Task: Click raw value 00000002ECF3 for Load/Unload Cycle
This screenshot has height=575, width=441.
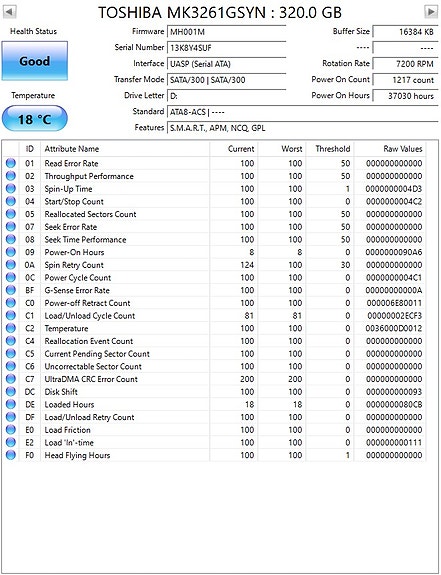Action: (x=394, y=316)
